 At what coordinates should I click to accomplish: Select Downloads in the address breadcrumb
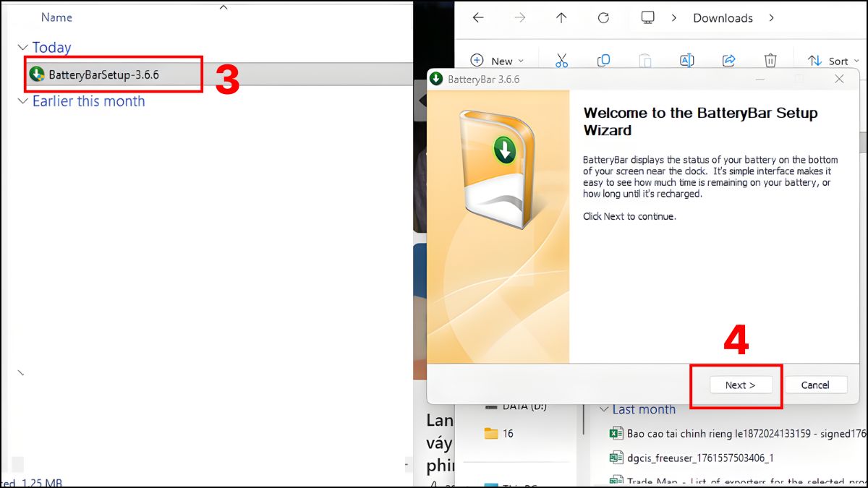[x=723, y=18]
